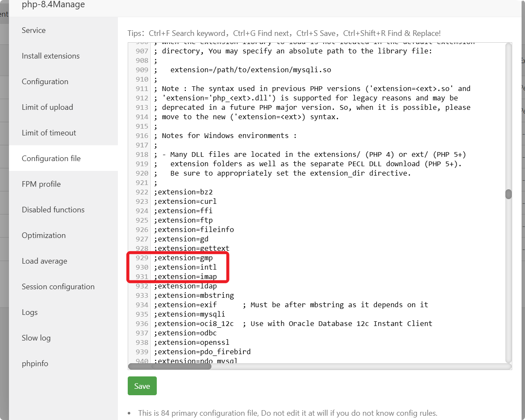This screenshot has height=420, width=525.
Task: Click the ';extension=exif' text
Action: point(185,305)
